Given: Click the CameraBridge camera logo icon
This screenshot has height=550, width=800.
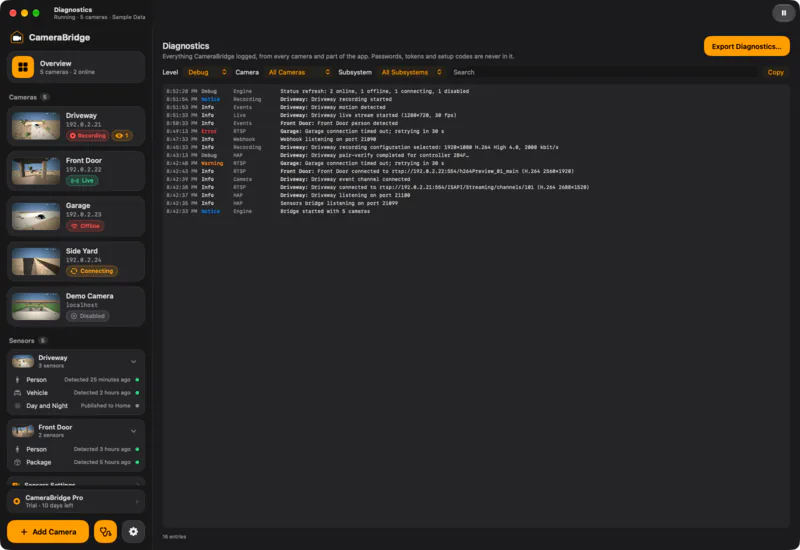Looking at the screenshot, I should tap(17, 37).
